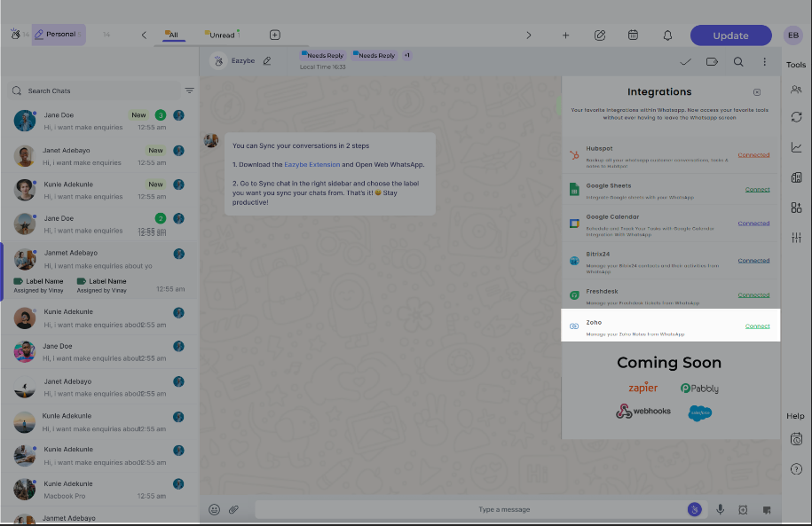Screen dimensions: 812x526
Task: Click the Zoho integration icon
Action: [x=574, y=326]
